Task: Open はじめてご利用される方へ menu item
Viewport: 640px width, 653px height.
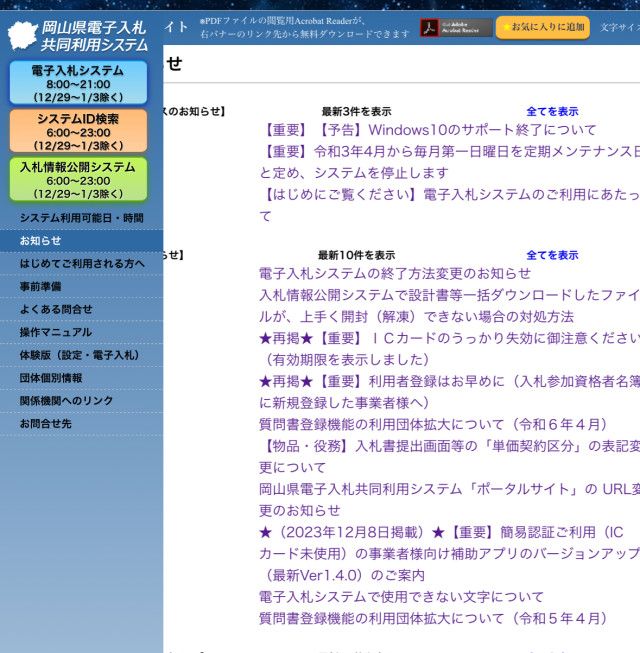Action: 82,264
